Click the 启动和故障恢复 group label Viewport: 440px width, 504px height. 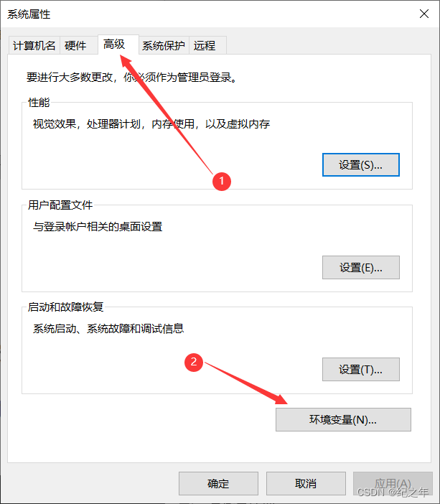pyautogui.click(x=65, y=307)
